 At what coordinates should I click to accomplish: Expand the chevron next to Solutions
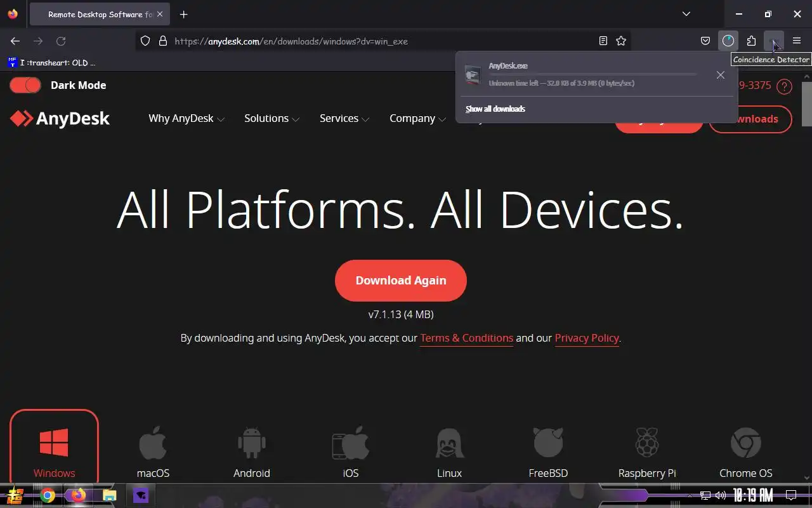point(296,119)
